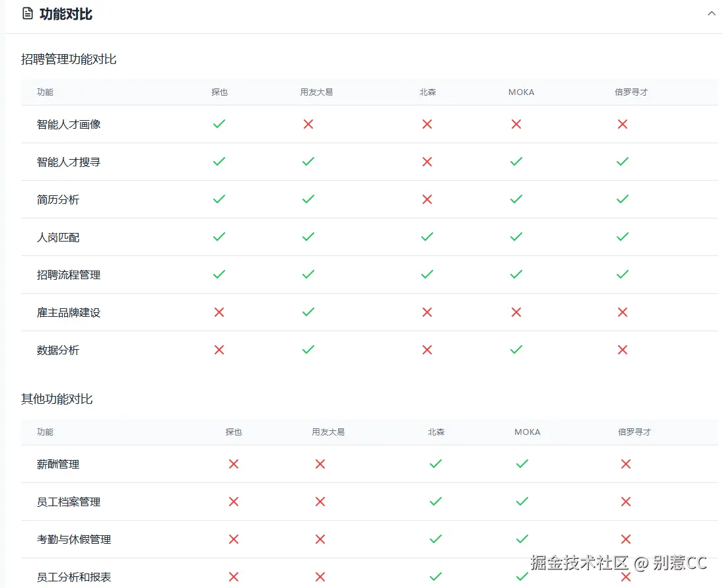Click the red cross for 北森 简历分析
The height and width of the screenshot is (588, 723).
[x=427, y=199]
